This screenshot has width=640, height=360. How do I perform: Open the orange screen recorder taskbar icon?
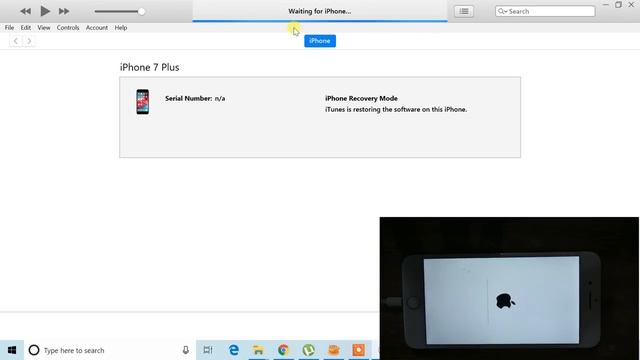[359, 350]
